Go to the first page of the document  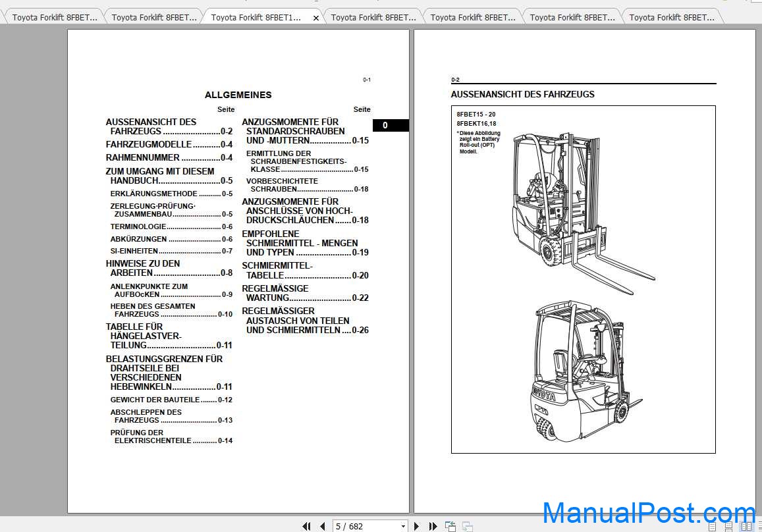[x=306, y=526]
